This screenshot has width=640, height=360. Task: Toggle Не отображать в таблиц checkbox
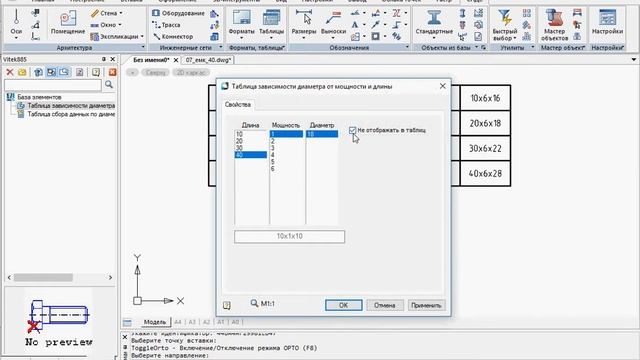click(353, 130)
